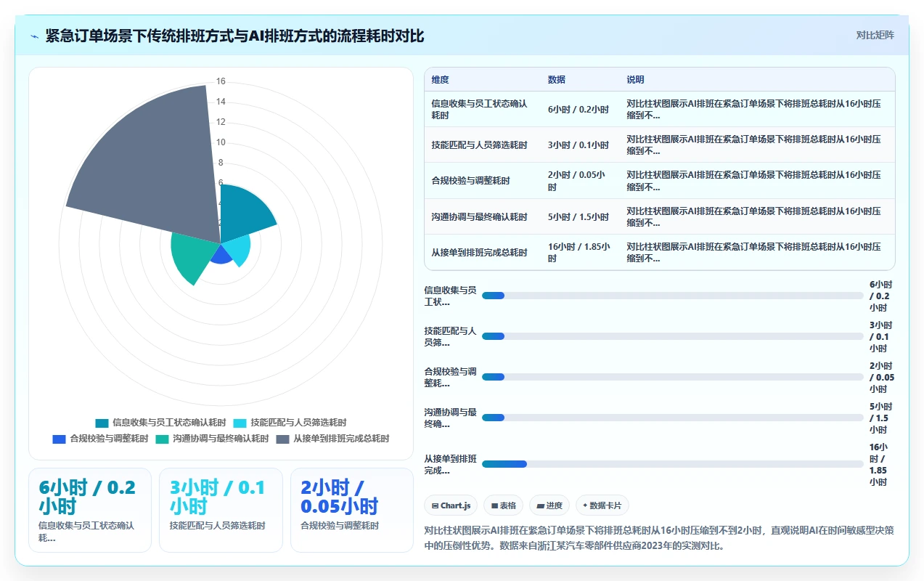924x581 pixels.
Task: Click progress bar for 技能匹配与人员筛...
Action: coord(673,336)
